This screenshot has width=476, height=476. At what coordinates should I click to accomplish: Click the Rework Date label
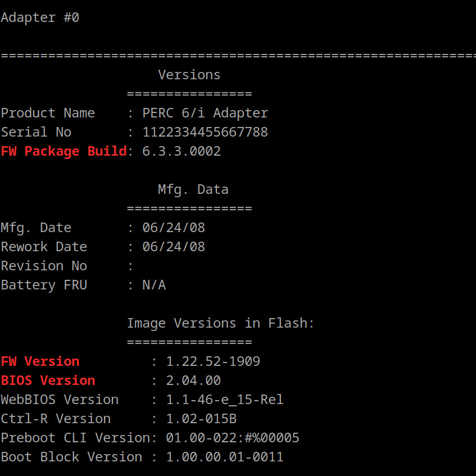click(44, 247)
